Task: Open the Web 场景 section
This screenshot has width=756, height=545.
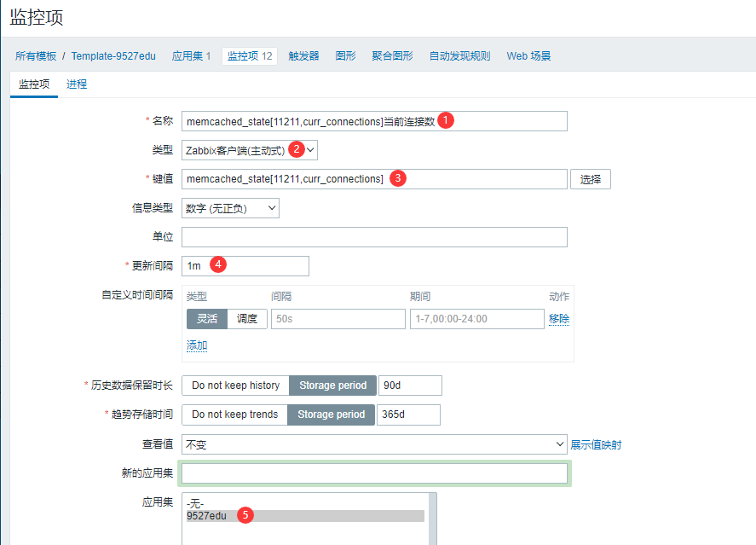Action: (528, 56)
